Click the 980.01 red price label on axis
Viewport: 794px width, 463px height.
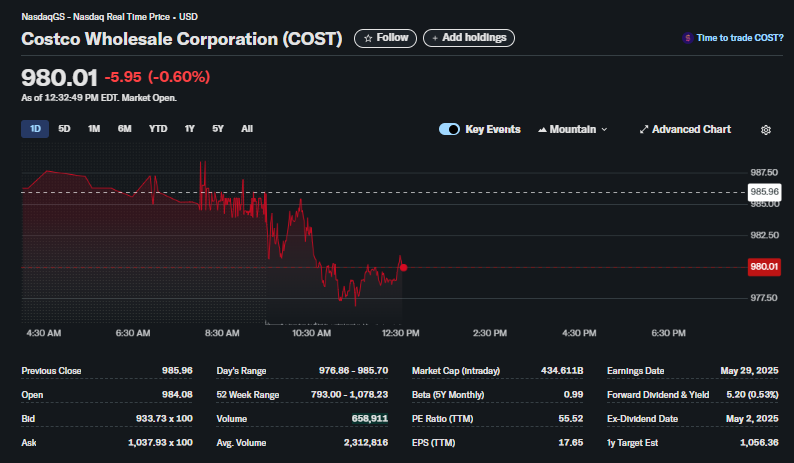pyautogui.click(x=764, y=267)
